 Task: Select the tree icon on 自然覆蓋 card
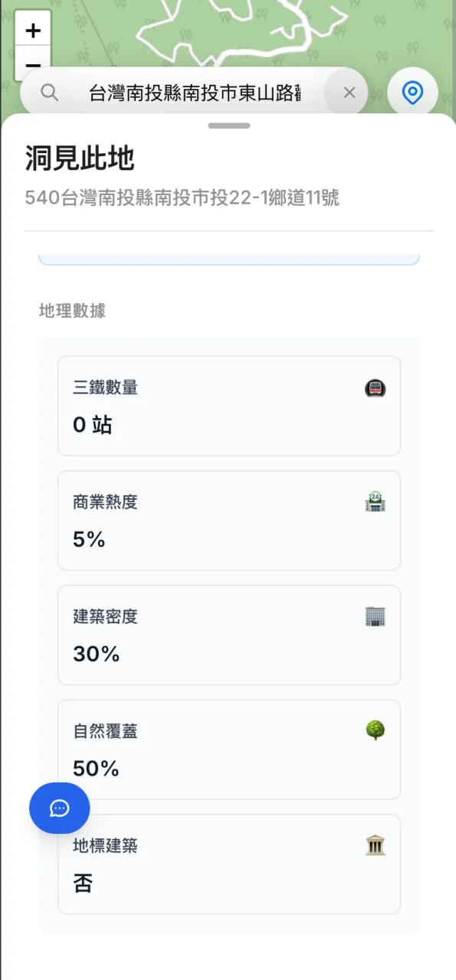tap(375, 731)
